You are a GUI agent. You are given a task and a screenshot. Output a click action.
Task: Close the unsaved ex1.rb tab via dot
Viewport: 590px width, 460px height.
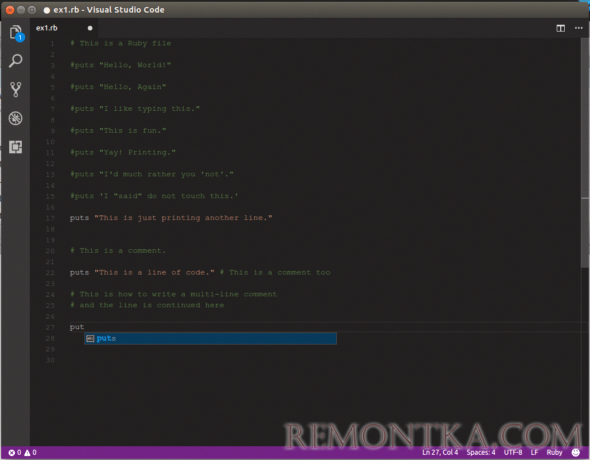(x=90, y=28)
